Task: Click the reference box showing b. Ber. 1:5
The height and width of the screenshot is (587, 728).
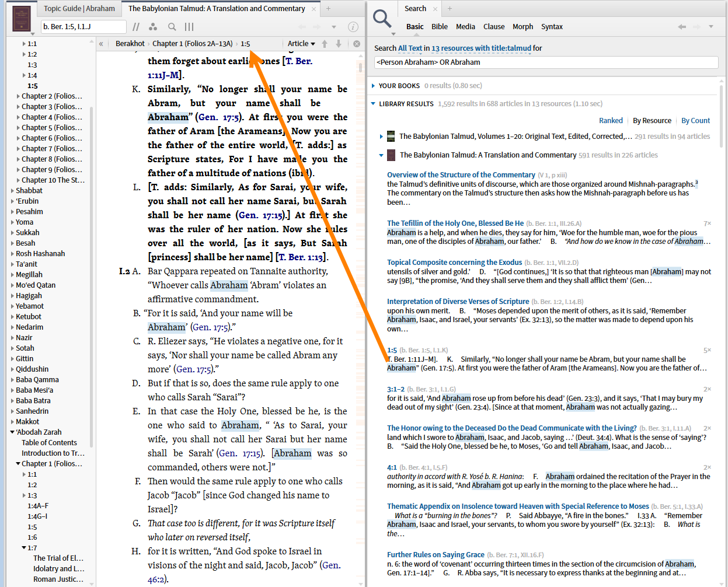Action: point(83,27)
